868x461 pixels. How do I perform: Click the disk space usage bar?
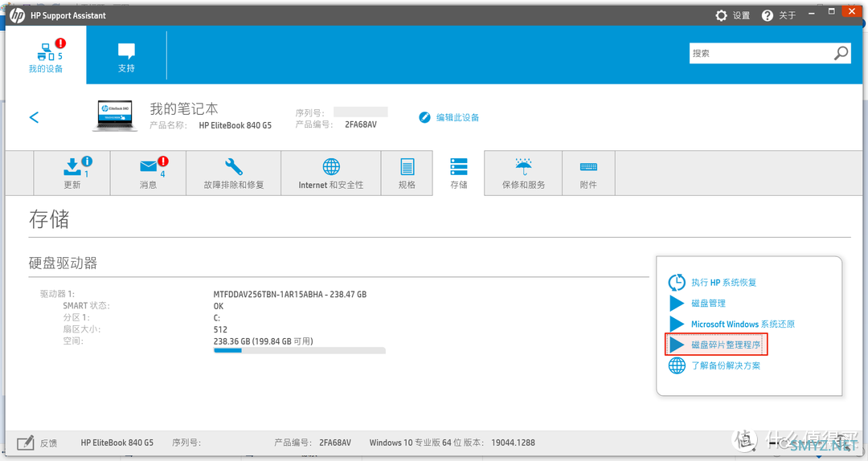pyautogui.click(x=300, y=350)
